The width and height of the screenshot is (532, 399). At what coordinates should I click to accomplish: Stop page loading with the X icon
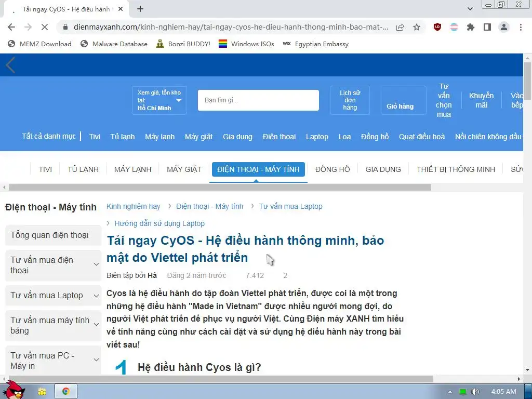coord(45,27)
